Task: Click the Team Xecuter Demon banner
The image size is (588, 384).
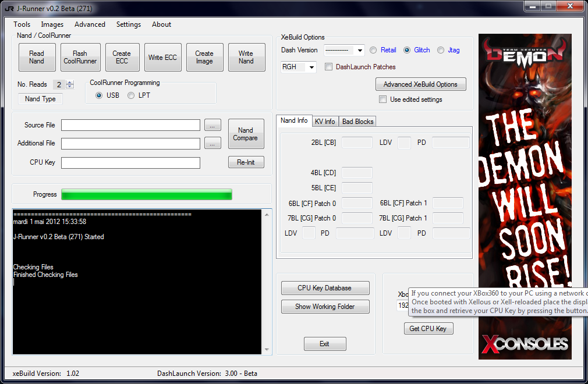Action: click(525, 196)
